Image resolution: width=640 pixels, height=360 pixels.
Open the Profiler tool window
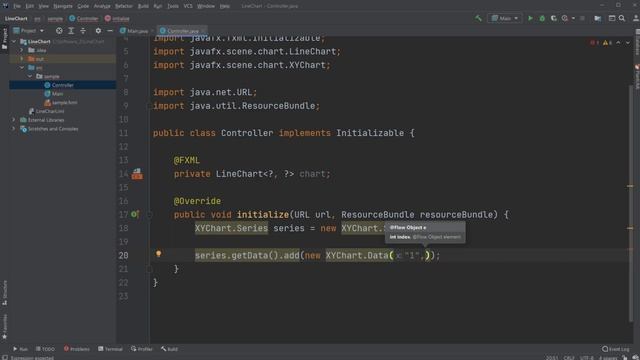(142, 349)
